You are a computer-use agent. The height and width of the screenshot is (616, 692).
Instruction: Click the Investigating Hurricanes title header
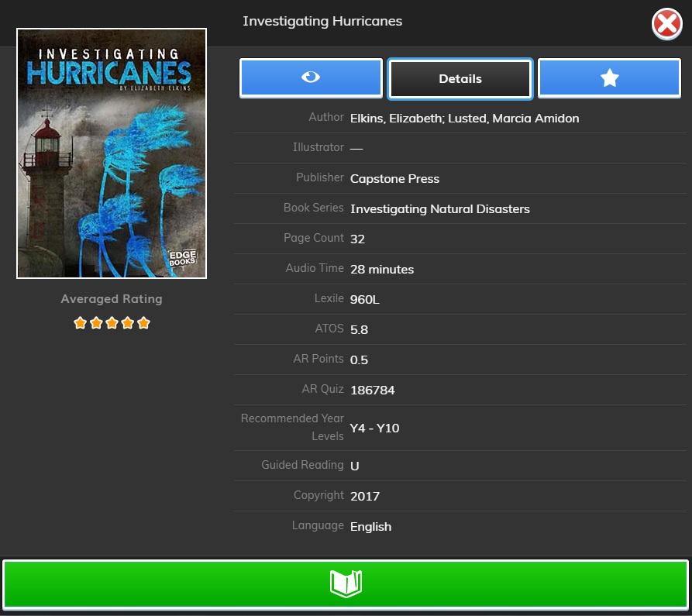point(322,21)
